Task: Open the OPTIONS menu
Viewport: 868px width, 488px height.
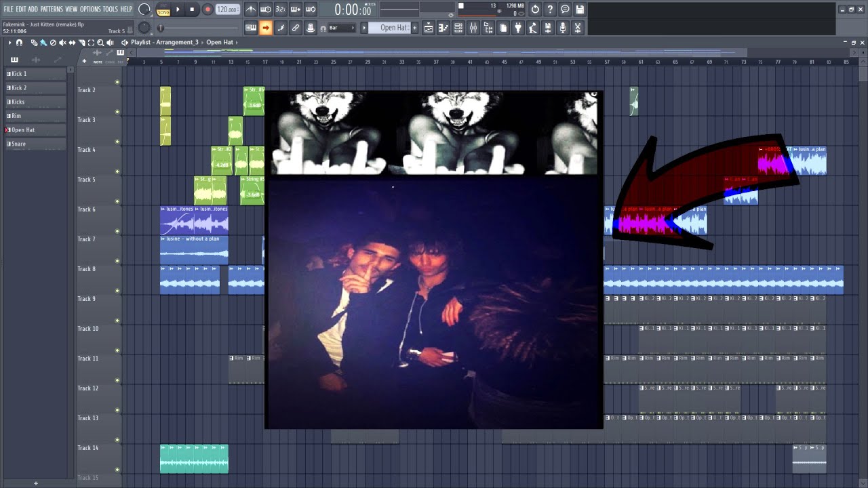Action: pyautogui.click(x=90, y=9)
